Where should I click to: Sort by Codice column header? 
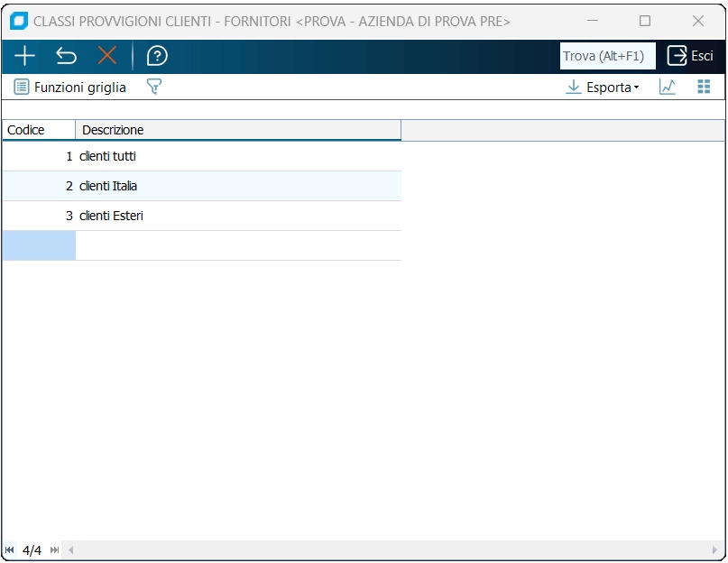[39, 130]
